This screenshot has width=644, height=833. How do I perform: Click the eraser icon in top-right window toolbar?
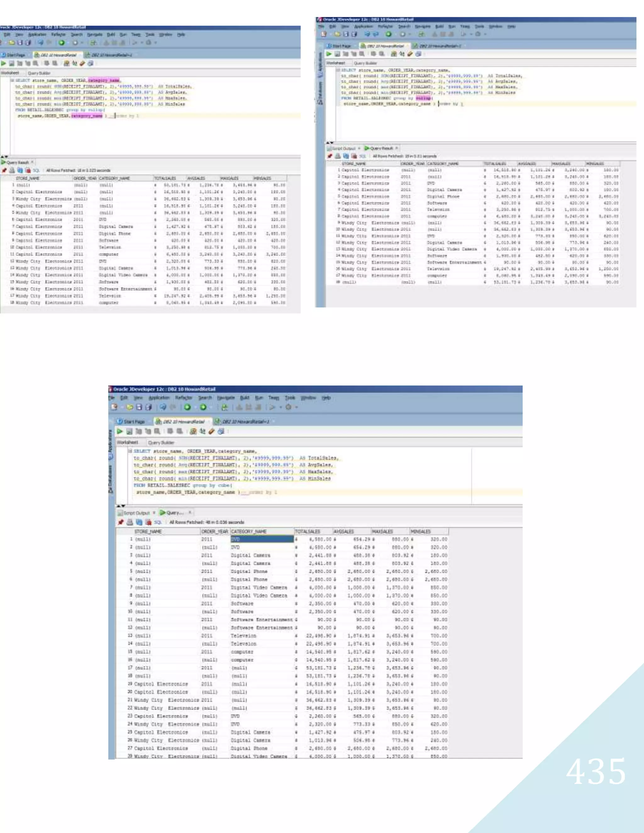(410, 54)
